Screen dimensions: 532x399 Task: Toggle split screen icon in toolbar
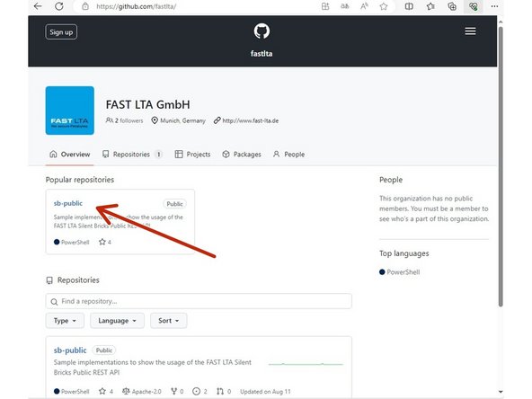(409, 6)
